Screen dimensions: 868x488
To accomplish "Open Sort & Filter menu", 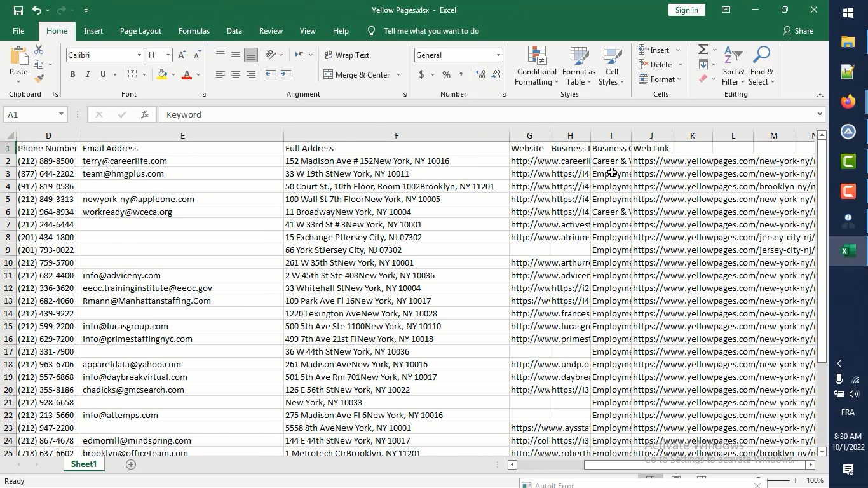I will (733, 66).
